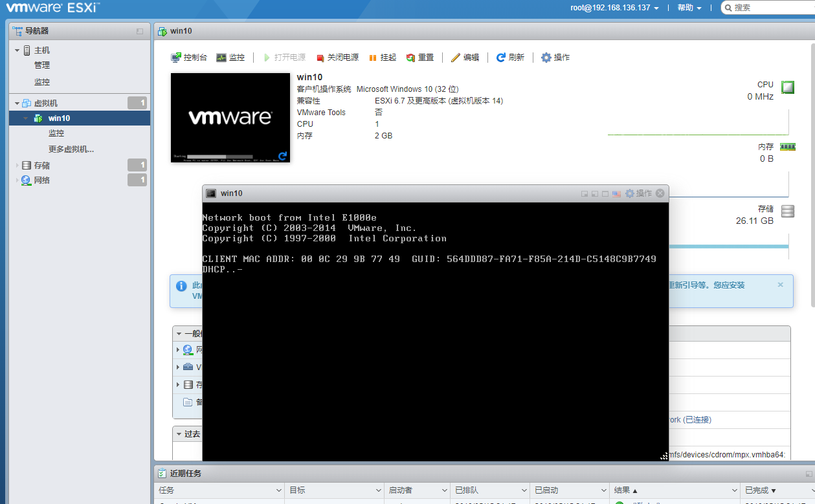Viewport: 815px width, 504px height.
Task: Click the 搜索 search input field
Action: [x=770, y=8]
